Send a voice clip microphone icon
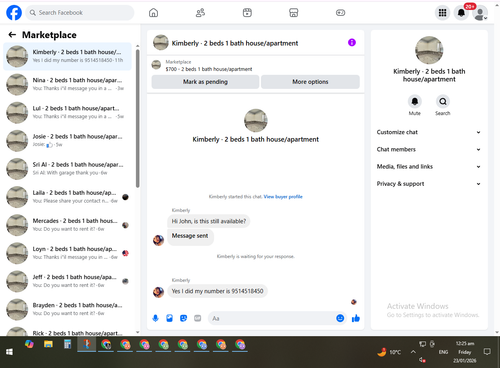The image size is (500, 368). (x=155, y=318)
